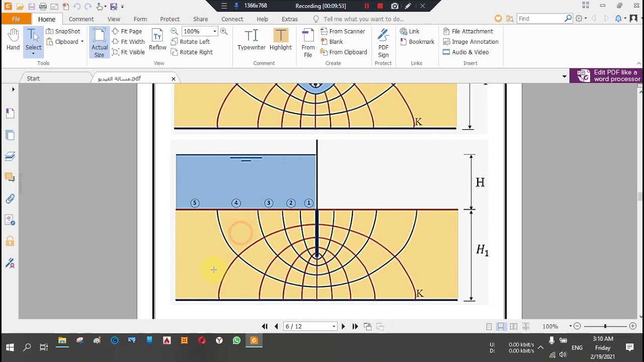
Task: Insert Audio & Video
Action: pyautogui.click(x=465, y=52)
